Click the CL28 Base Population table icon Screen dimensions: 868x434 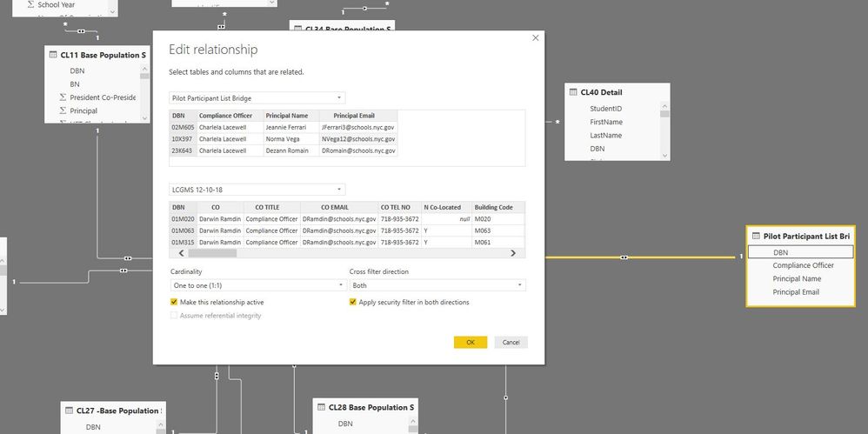pos(321,407)
